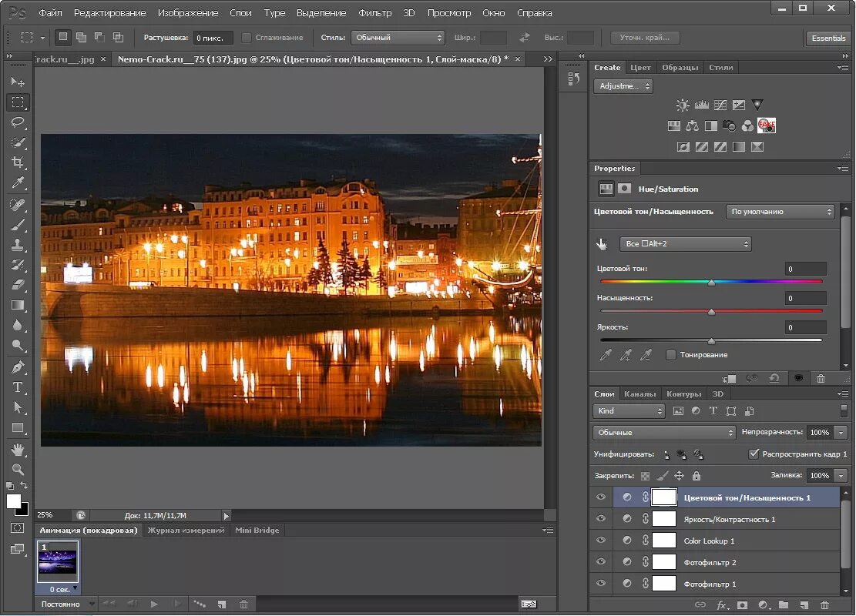
Task: Select the Pen tool
Action: pyautogui.click(x=18, y=367)
